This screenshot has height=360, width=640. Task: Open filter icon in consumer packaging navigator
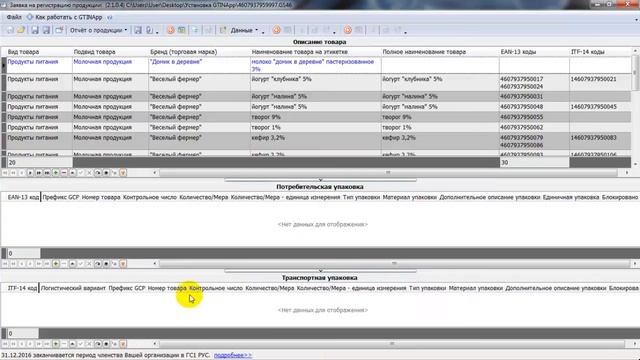coord(123,264)
